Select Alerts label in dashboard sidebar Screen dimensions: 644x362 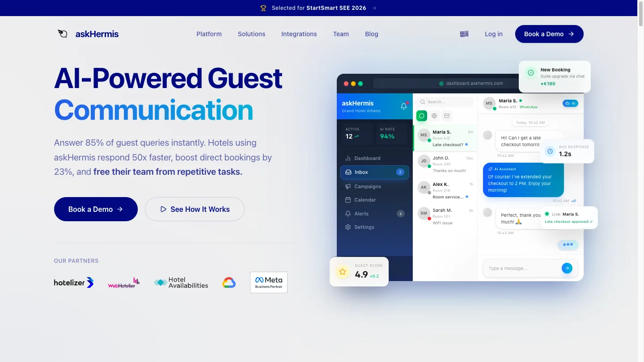pos(361,214)
